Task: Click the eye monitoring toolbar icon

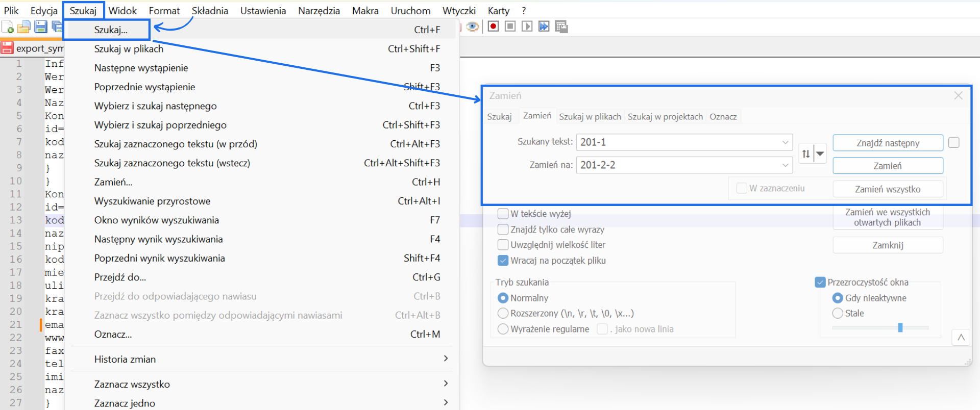Action: point(473,27)
